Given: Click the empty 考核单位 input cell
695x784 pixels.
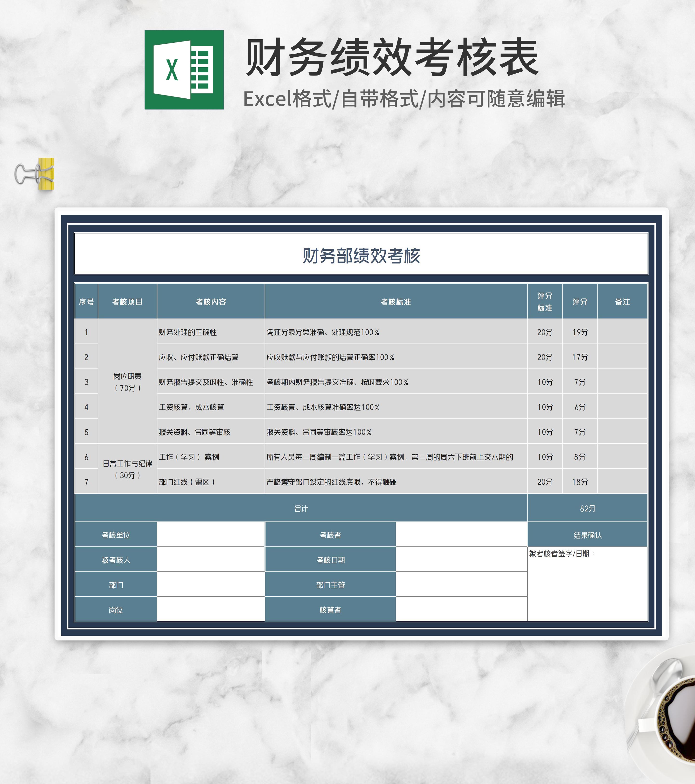Looking at the screenshot, I should [x=210, y=535].
